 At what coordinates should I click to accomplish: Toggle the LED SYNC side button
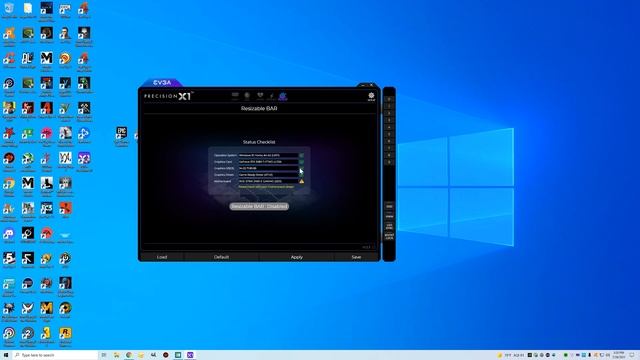point(389,226)
